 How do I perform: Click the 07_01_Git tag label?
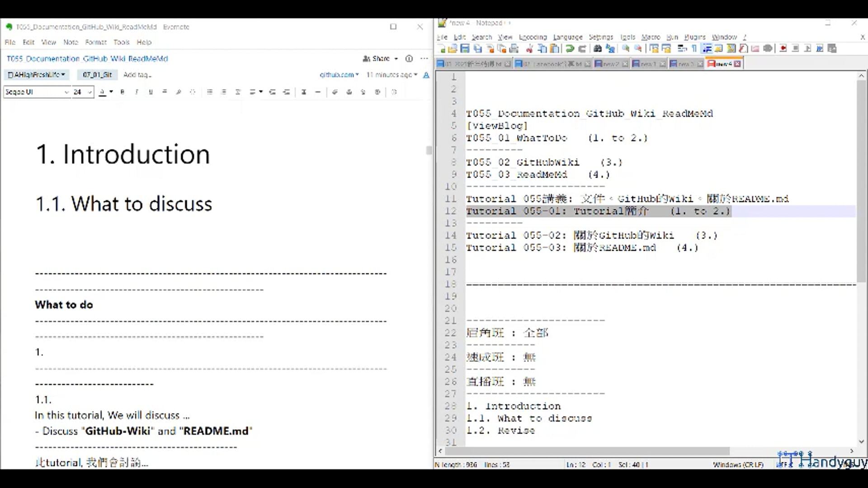[97, 75]
